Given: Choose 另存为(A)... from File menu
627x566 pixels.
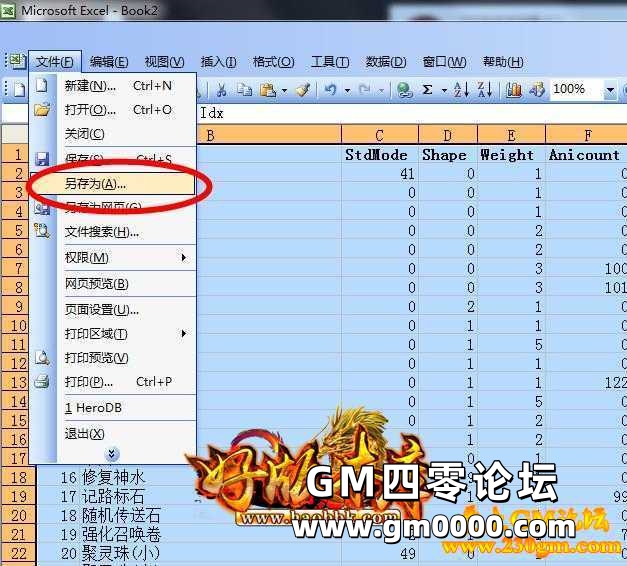Looking at the screenshot, I should [96, 185].
